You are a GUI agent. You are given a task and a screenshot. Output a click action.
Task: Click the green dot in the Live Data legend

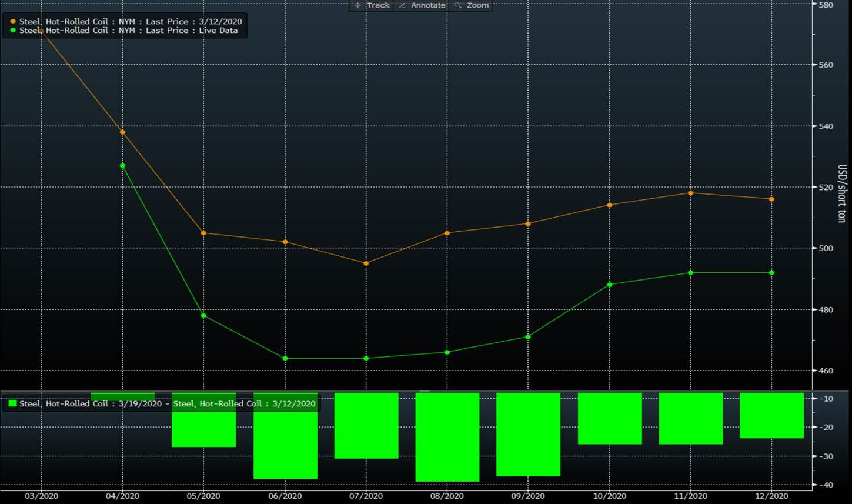point(13,31)
